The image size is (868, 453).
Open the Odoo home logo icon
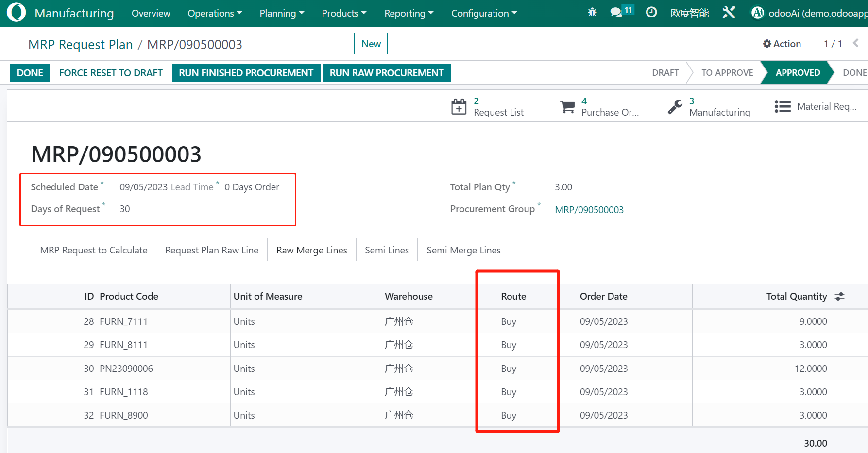point(16,13)
